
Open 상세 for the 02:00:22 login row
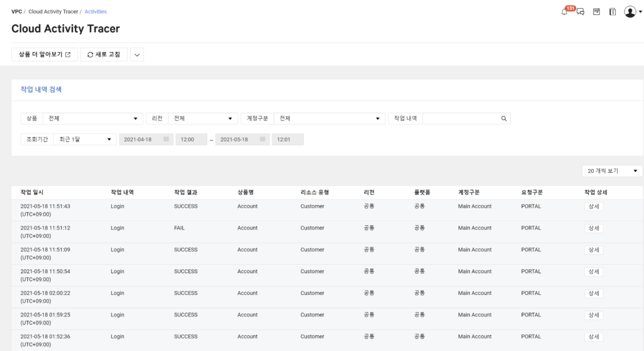click(x=594, y=294)
